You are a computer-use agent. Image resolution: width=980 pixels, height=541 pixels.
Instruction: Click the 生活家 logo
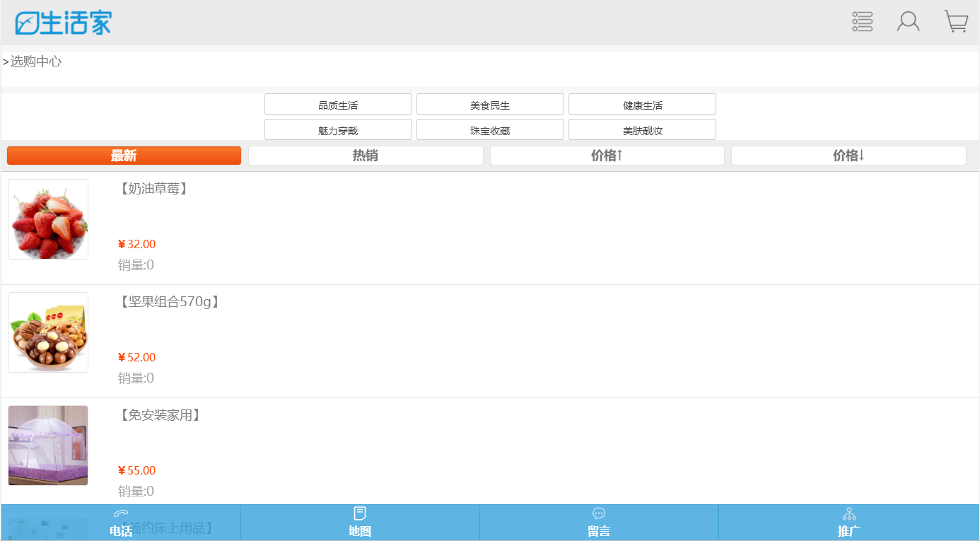[63, 23]
